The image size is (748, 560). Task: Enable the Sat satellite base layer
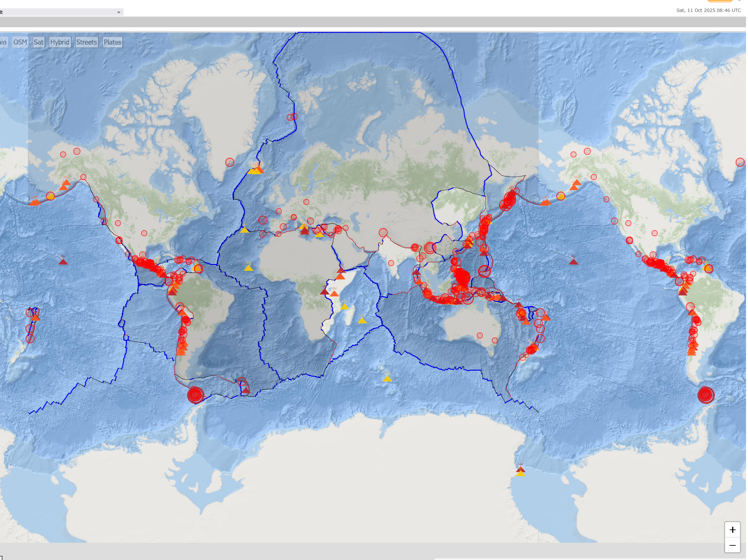click(39, 42)
